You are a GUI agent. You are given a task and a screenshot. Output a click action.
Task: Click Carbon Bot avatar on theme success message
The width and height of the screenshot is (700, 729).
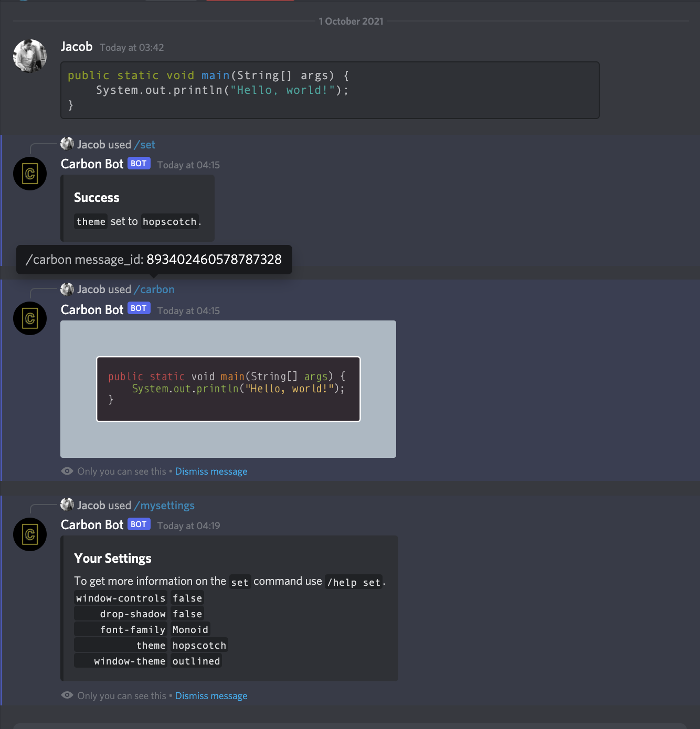(x=30, y=174)
